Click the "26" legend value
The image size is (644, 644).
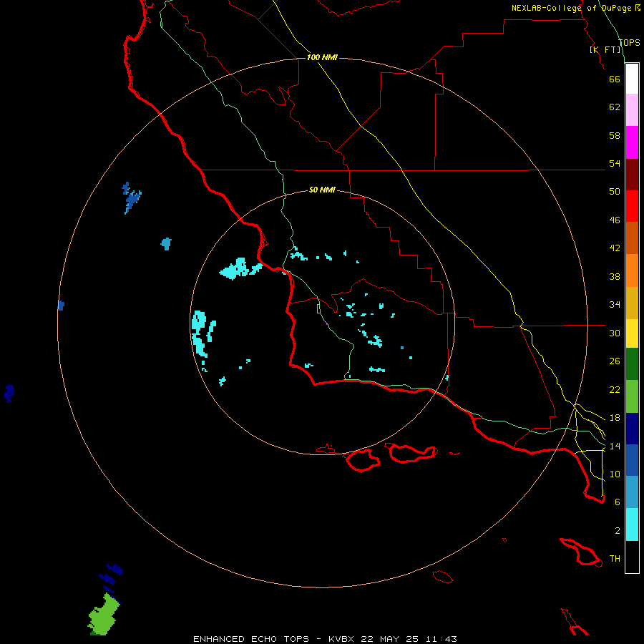(x=615, y=361)
